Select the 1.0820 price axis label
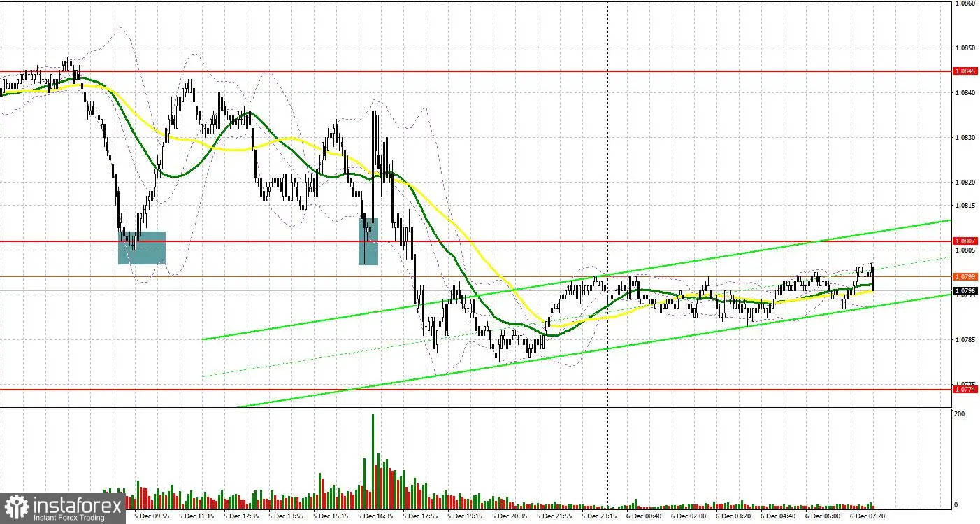Viewport: 980px width, 524px height. 965,183
